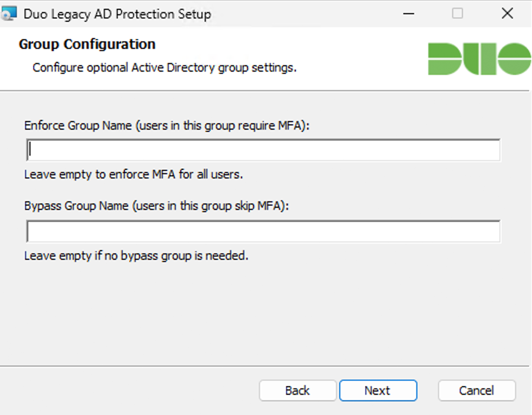Close the Duo Legacy AD Protection Setup window

click(507, 14)
